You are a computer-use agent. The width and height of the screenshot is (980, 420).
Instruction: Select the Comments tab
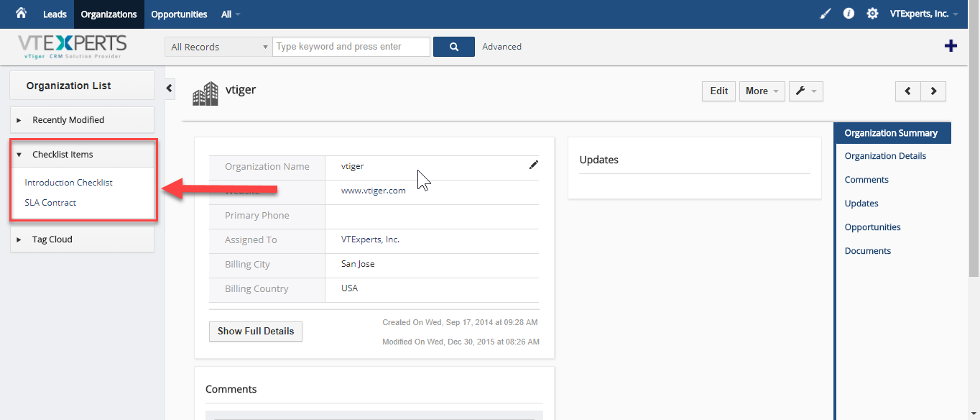coord(866,180)
